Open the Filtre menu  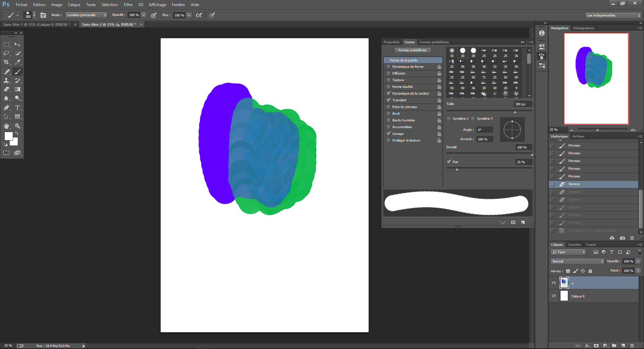click(128, 5)
